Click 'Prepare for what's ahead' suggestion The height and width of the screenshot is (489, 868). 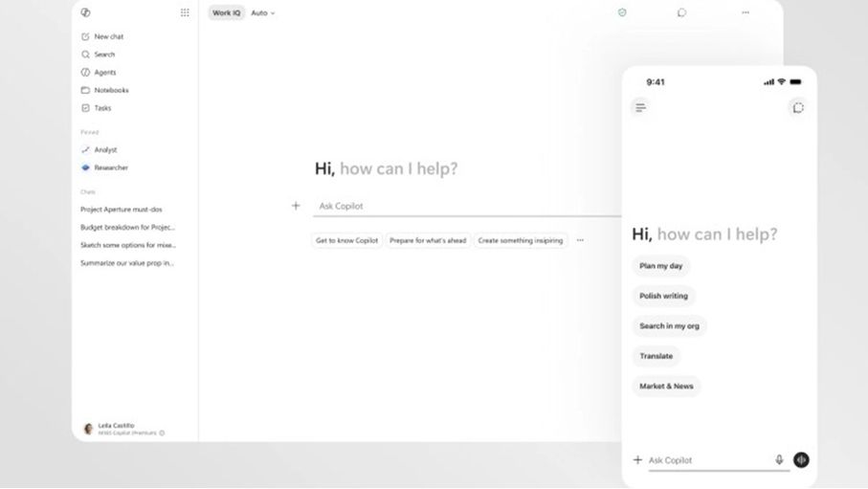[x=428, y=240]
